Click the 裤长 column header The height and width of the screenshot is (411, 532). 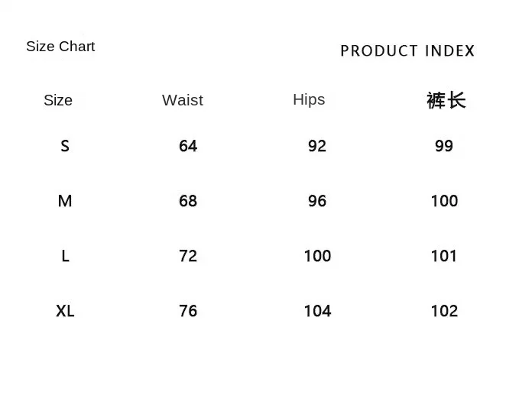(446, 100)
